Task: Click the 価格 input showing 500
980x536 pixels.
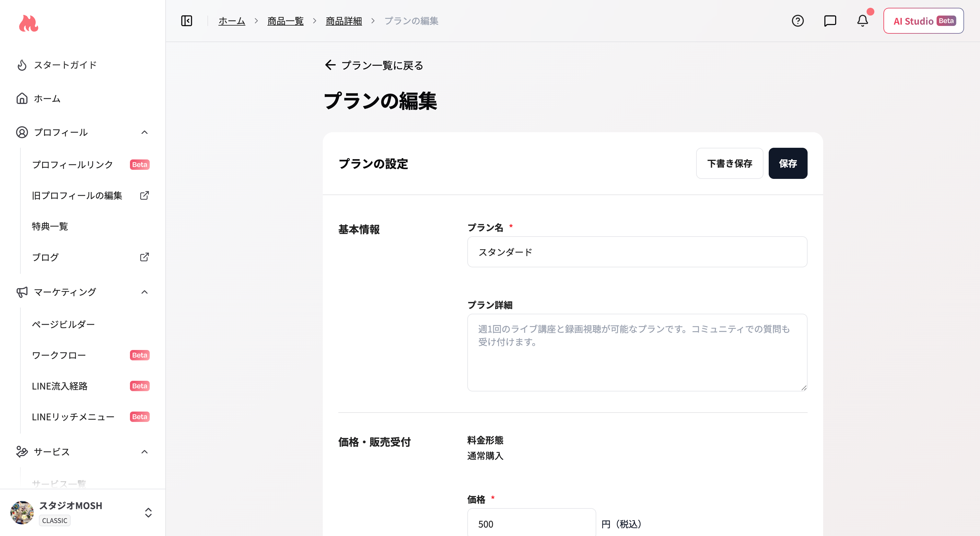Action: pyautogui.click(x=531, y=524)
